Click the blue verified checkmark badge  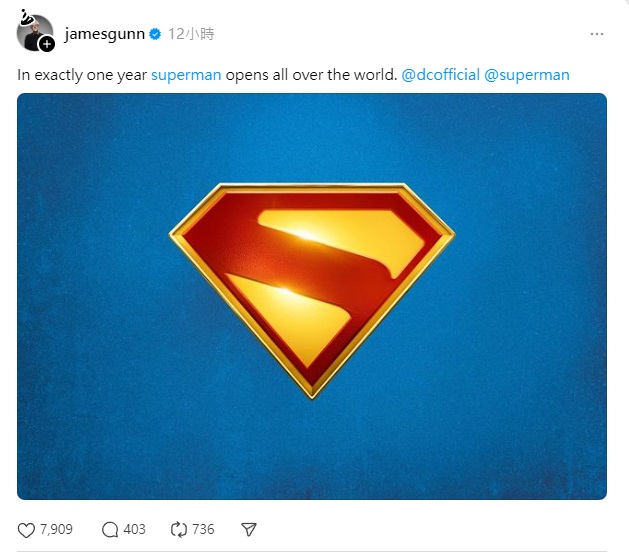pyautogui.click(x=155, y=34)
